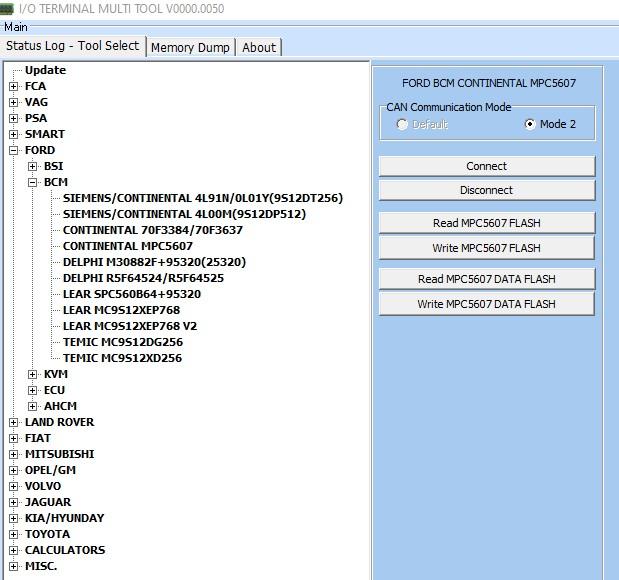Select the VAG tree label

(x=36, y=102)
